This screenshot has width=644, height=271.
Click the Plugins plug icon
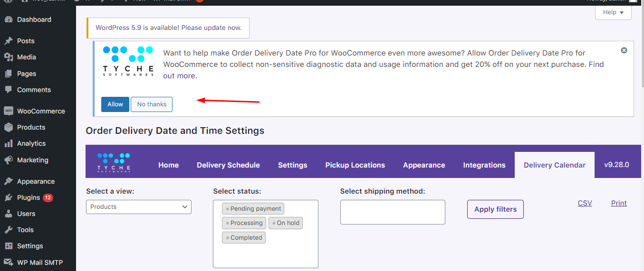9,197
